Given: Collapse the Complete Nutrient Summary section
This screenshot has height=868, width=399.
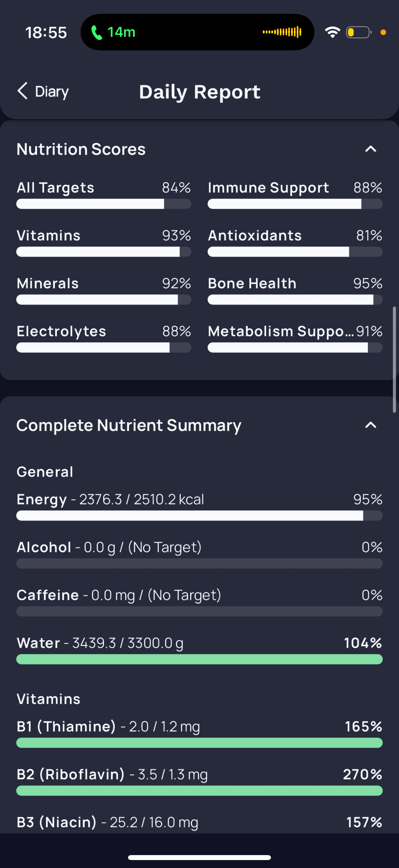Looking at the screenshot, I should tap(371, 425).
